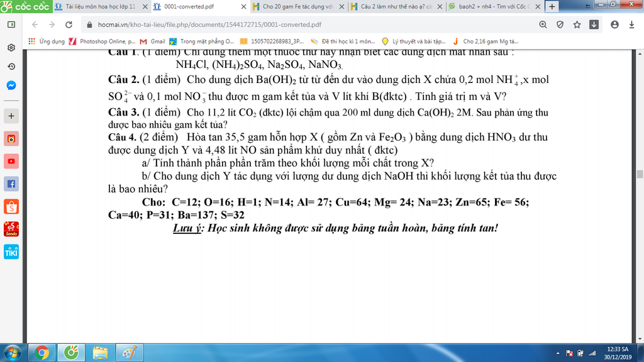Open the Cốc Cốc browser menu logo
This screenshot has width=644, height=362.
pos(25,6)
